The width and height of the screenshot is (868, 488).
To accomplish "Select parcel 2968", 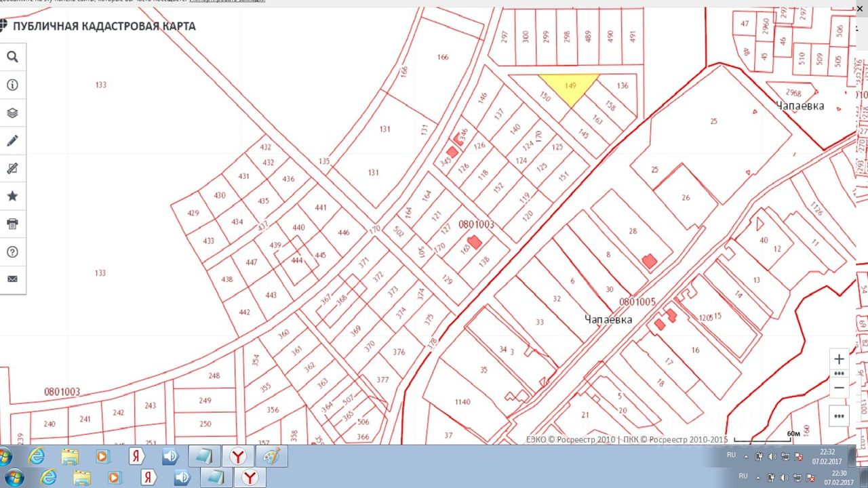I will [793, 94].
